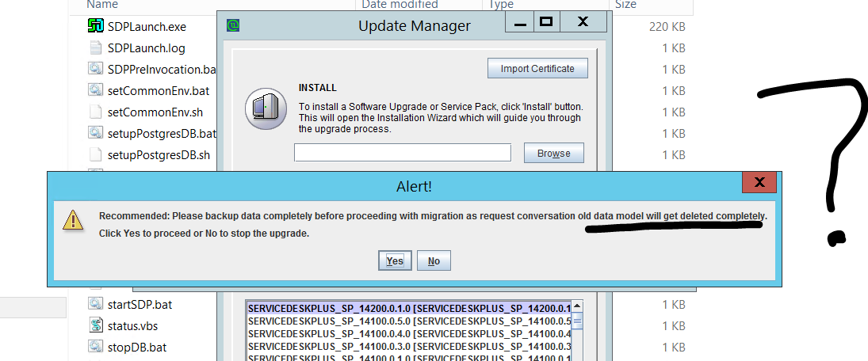
Task: Close the Alert dialog
Action: (759, 182)
